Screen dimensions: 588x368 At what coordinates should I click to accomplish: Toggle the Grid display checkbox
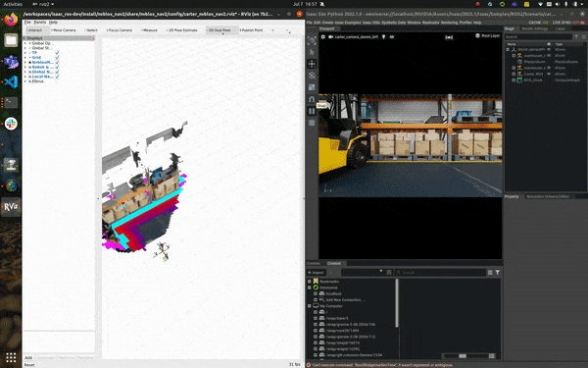tap(57, 58)
